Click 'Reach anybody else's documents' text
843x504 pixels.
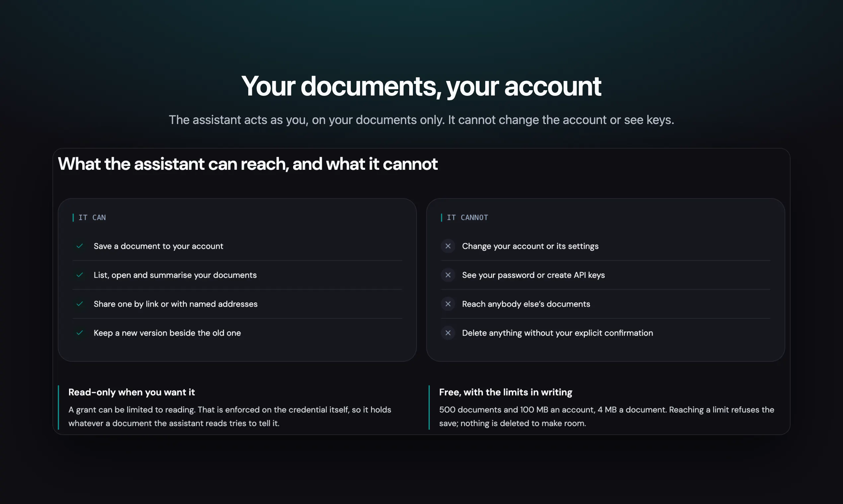click(526, 304)
